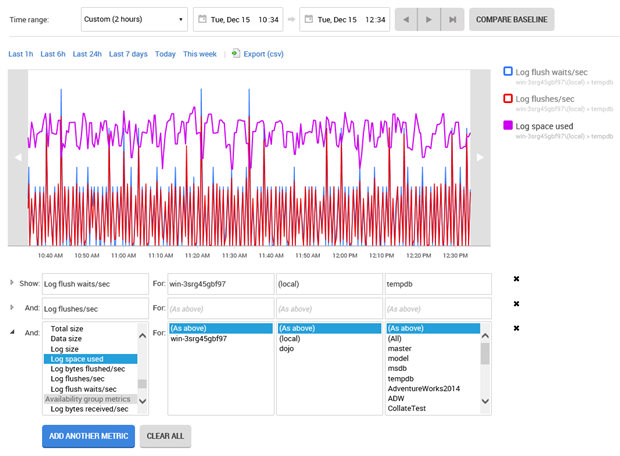Click the end date calendar icon

tap(311, 19)
